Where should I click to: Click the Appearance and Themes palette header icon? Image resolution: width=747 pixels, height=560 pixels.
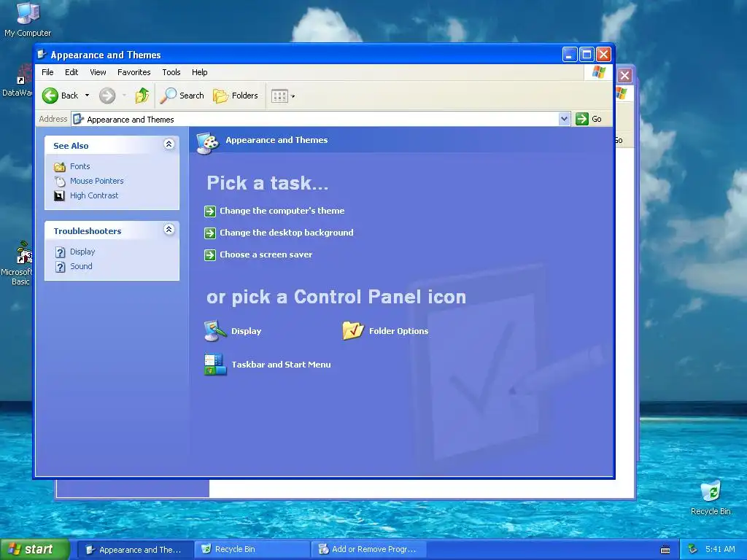click(x=208, y=143)
